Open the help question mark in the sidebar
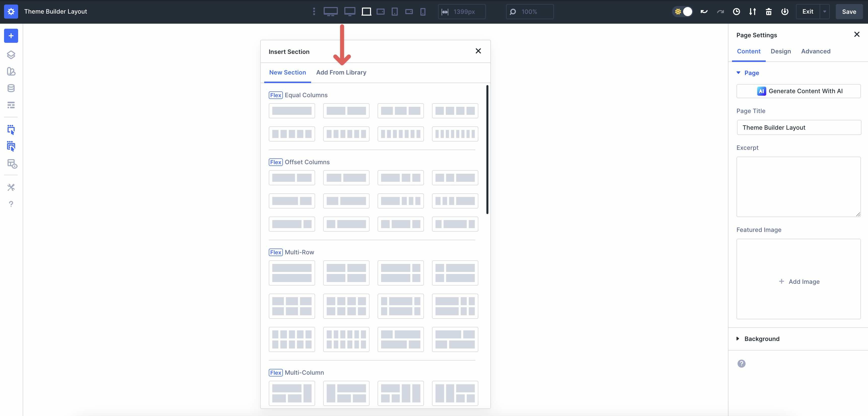Screen dimensions: 868x416 11,204
